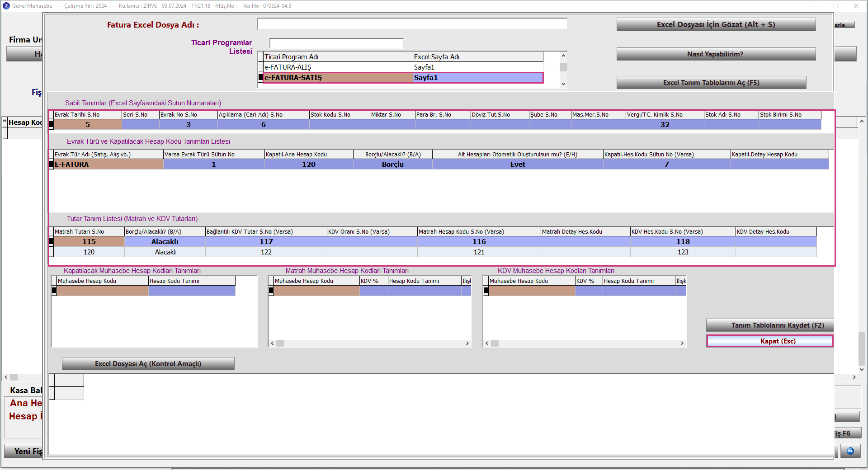Click the Ticari Programlar Listesi search field
868x470 pixels.
[336, 43]
